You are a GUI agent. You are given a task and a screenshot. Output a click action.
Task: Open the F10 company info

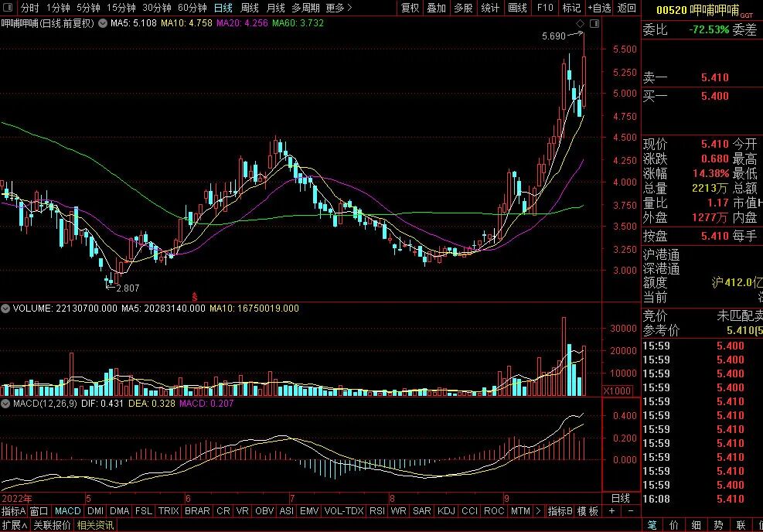pyautogui.click(x=545, y=8)
